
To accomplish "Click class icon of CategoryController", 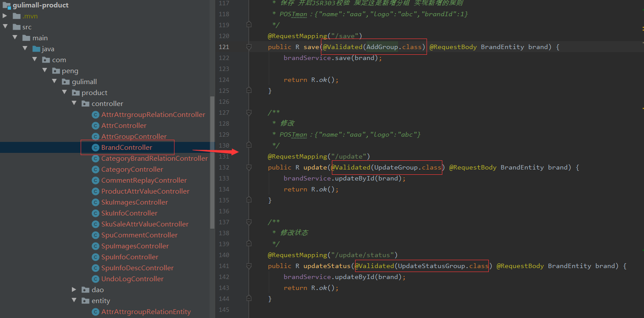I will tap(95, 170).
